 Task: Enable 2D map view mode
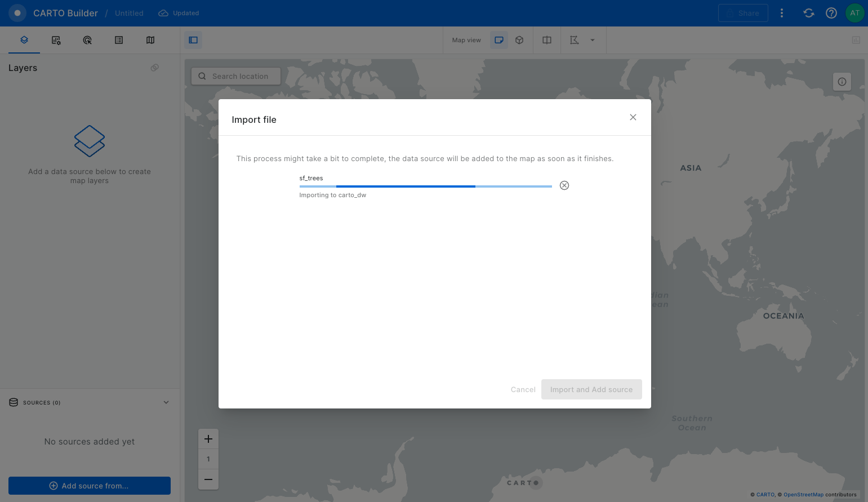point(498,40)
